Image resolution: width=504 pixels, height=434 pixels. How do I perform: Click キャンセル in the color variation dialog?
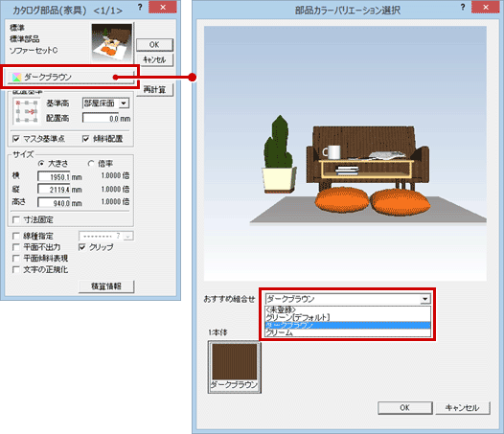coord(463,407)
